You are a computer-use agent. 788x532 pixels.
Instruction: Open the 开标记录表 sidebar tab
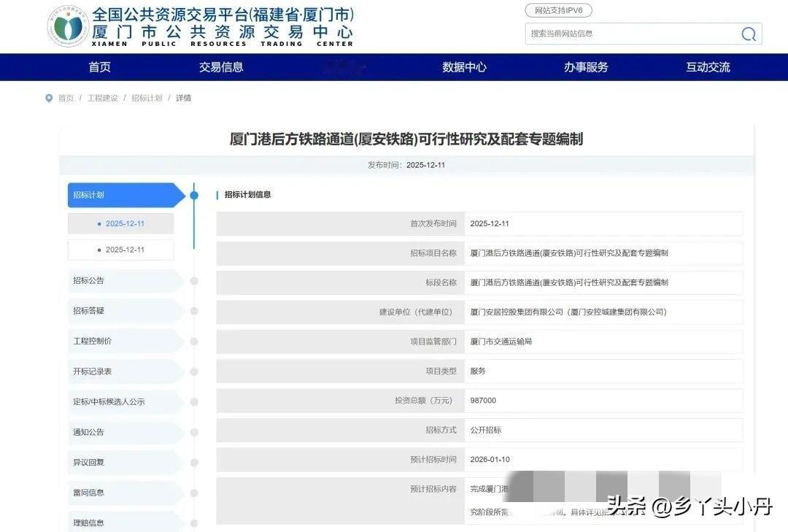point(126,371)
